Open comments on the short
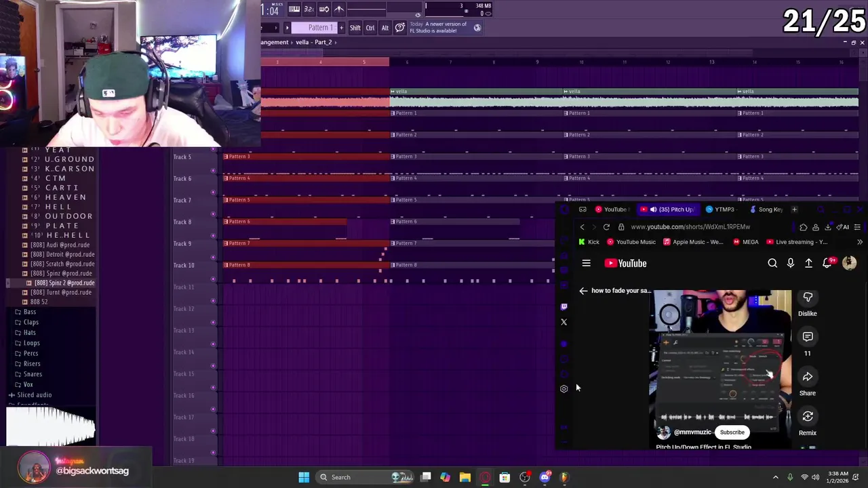The image size is (868, 488). tap(808, 337)
